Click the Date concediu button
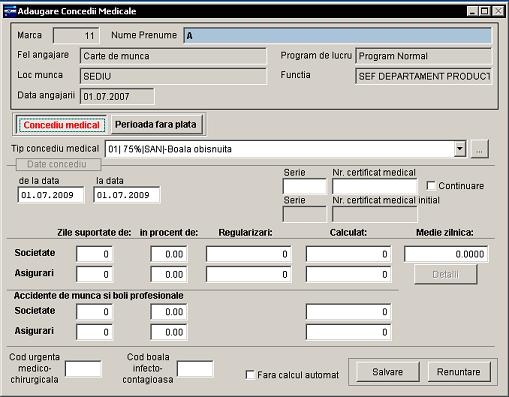 tap(58, 164)
